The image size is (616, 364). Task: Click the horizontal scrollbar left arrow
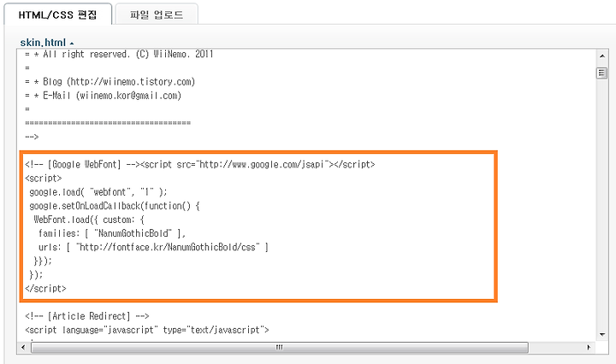(23, 347)
